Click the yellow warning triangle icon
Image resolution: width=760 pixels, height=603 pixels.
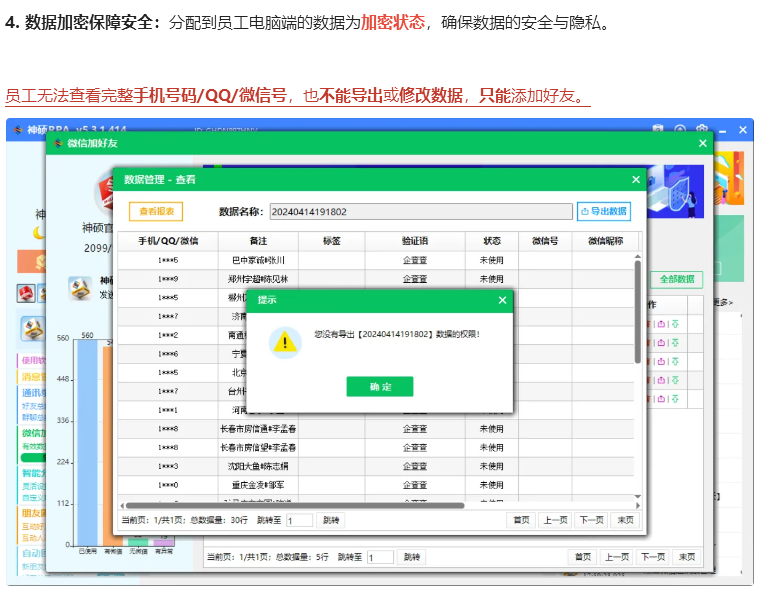[285, 342]
